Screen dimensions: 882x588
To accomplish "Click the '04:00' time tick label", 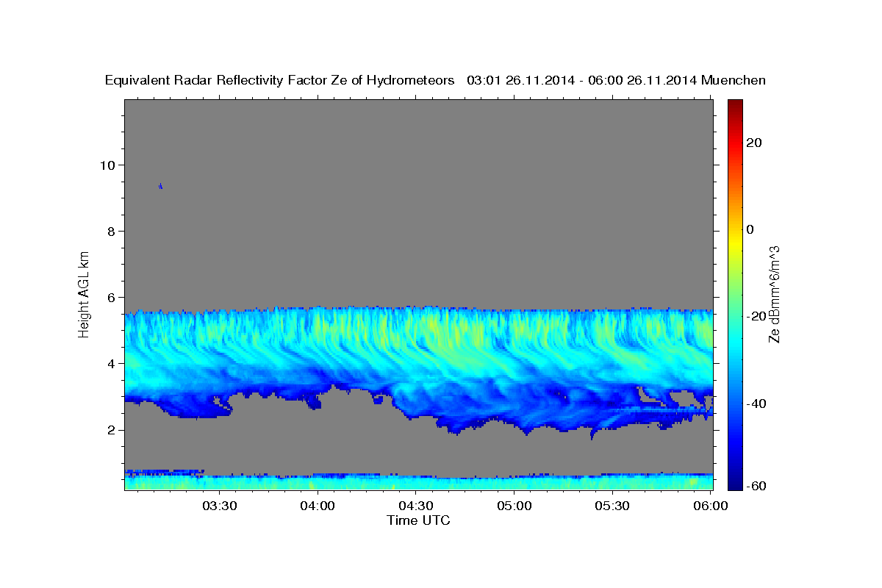I will point(318,506).
